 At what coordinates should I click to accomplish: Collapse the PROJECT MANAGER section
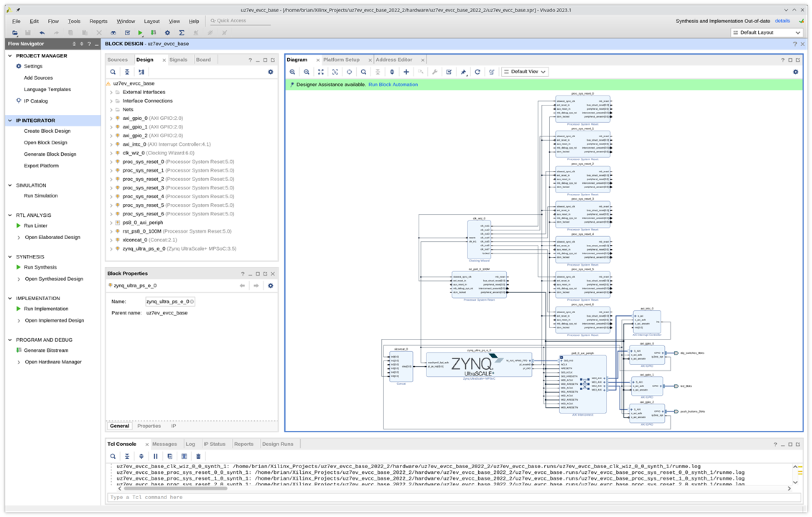(x=11, y=55)
